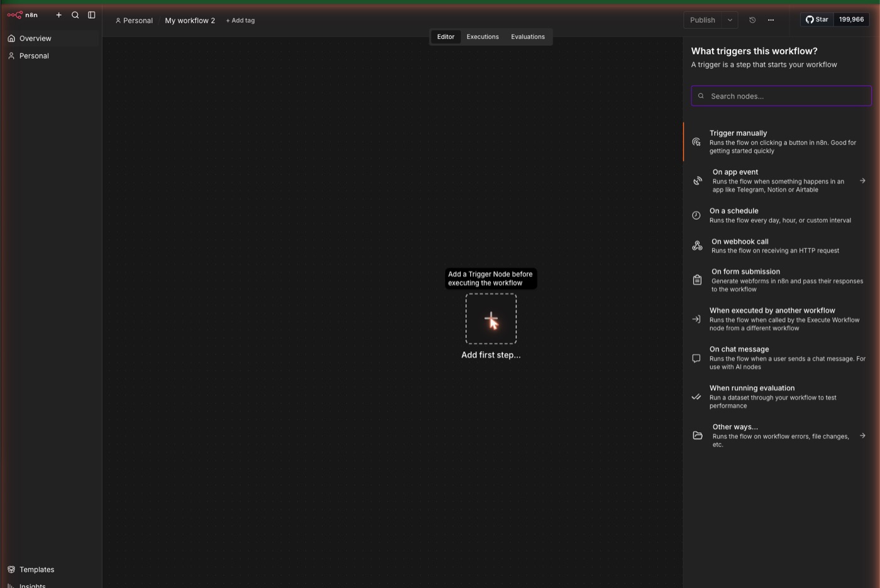Select the On form submission title text
The width and height of the screenshot is (880, 588).
(x=745, y=272)
